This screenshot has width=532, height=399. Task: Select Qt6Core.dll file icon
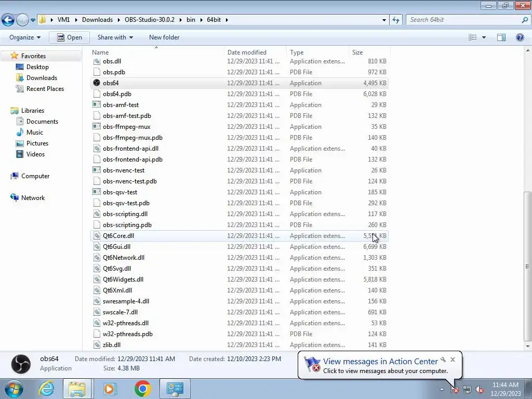coord(97,235)
